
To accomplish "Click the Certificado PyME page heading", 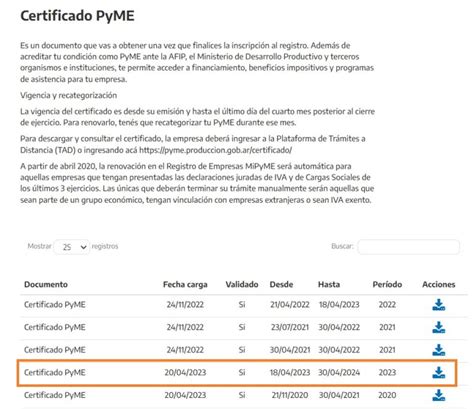I will click(77, 16).
